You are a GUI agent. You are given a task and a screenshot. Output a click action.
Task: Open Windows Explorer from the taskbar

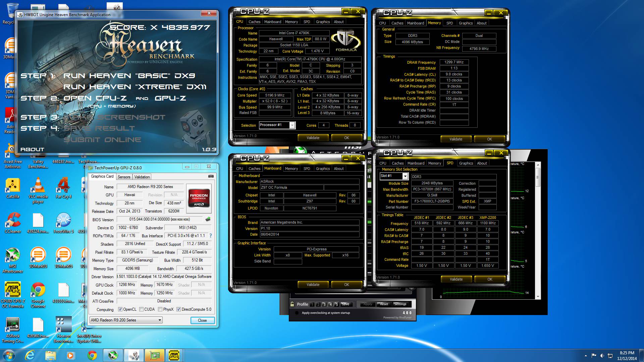[50, 355]
